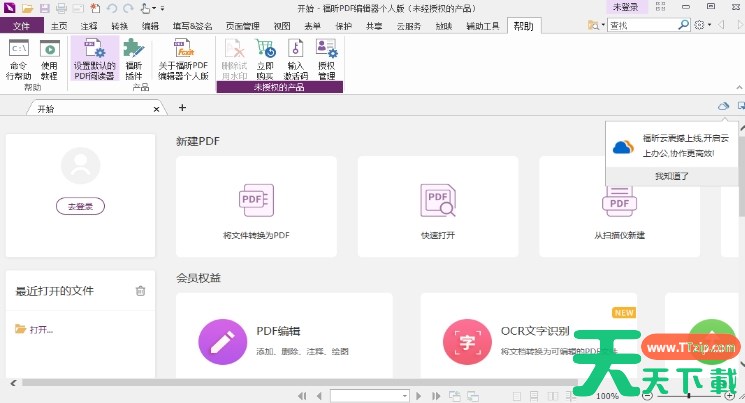Delete recent files with trash icon
Screen dimensions: 745x403
[140, 291]
